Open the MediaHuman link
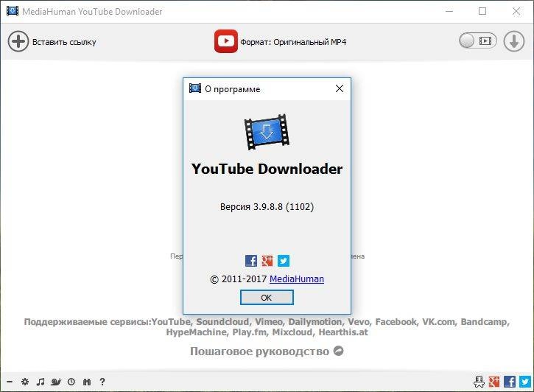The image size is (534, 392). click(x=297, y=279)
